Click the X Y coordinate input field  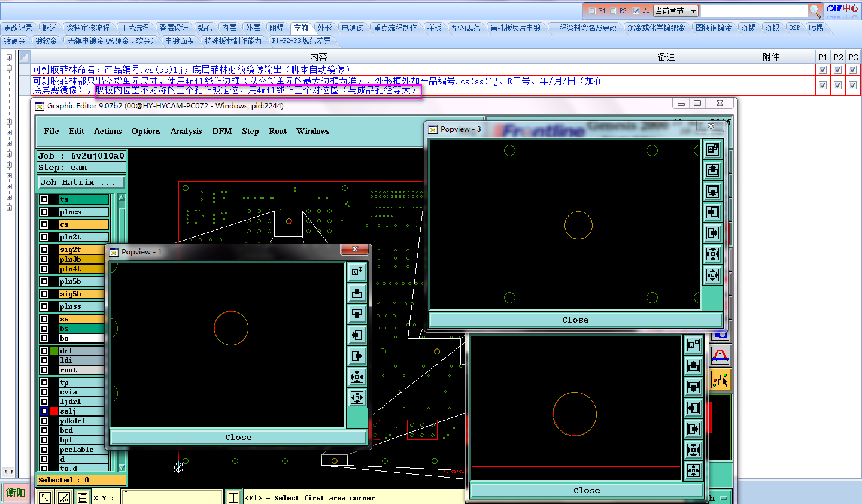coord(172,497)
